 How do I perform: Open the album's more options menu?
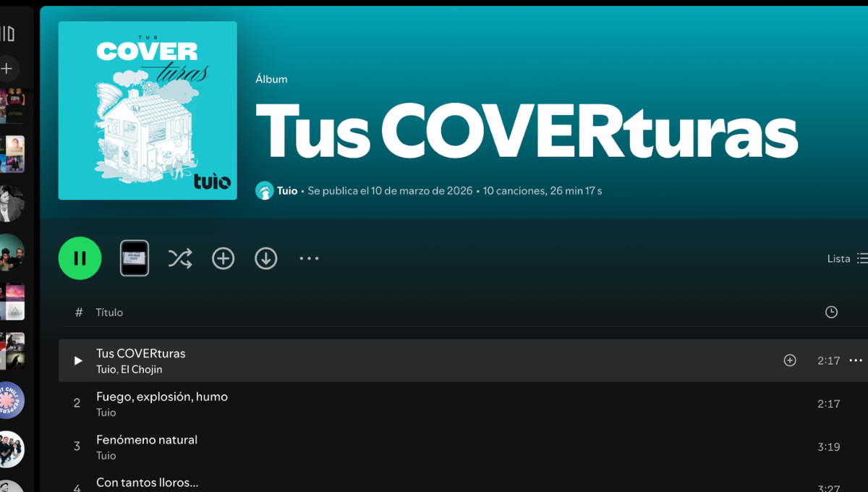(x=309, y=258)
